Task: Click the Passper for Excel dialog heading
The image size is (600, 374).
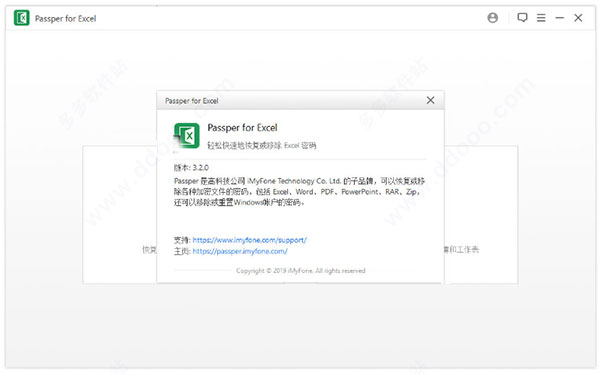Action: coord(242,127)
